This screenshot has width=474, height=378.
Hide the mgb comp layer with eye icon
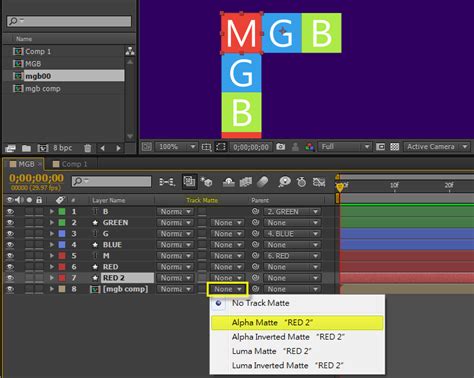tap(10, 289)
